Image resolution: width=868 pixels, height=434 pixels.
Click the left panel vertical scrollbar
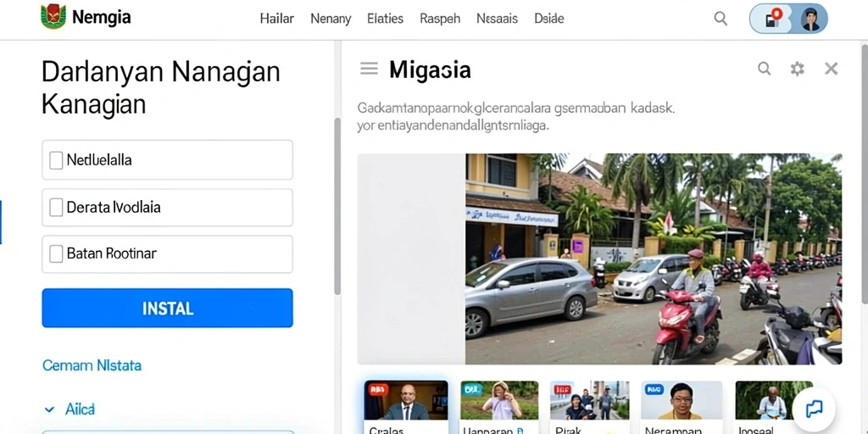pos(337,206)
